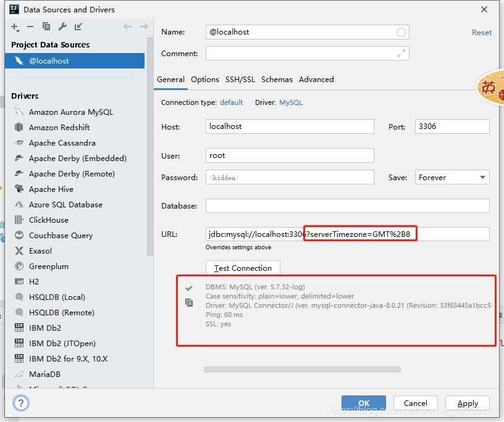This screenshot has width=504, height=422.
Task: Open the Save password dropdown
Action: pyautogui.click(x=452, y=177)
